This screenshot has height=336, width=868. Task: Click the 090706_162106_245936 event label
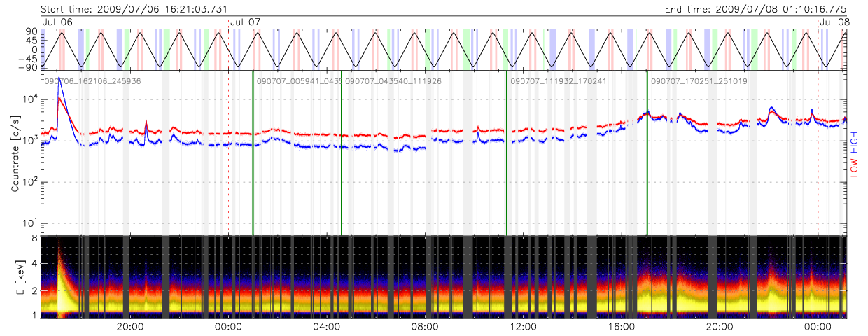pos(92,81)
